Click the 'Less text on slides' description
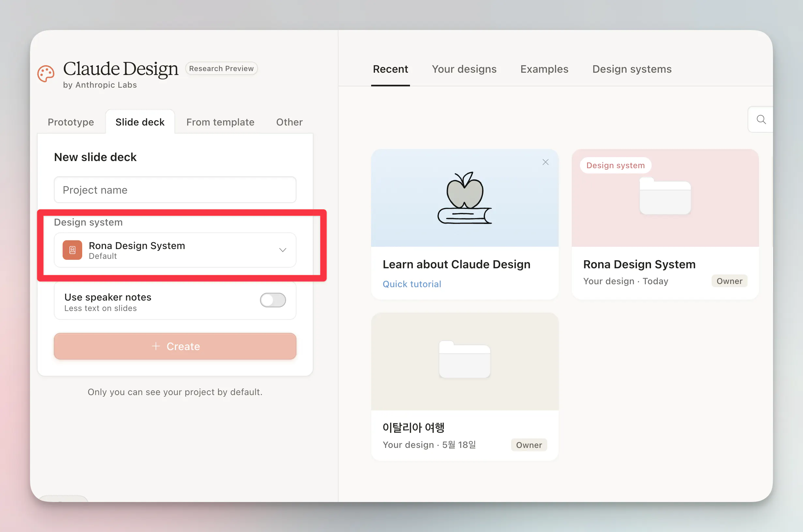This screenshot has height=532, width=803. click(x=100, y=308)
